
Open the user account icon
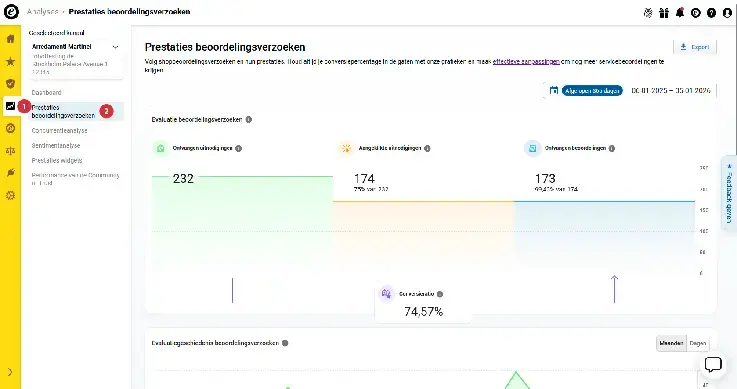[x=727, y=13]
